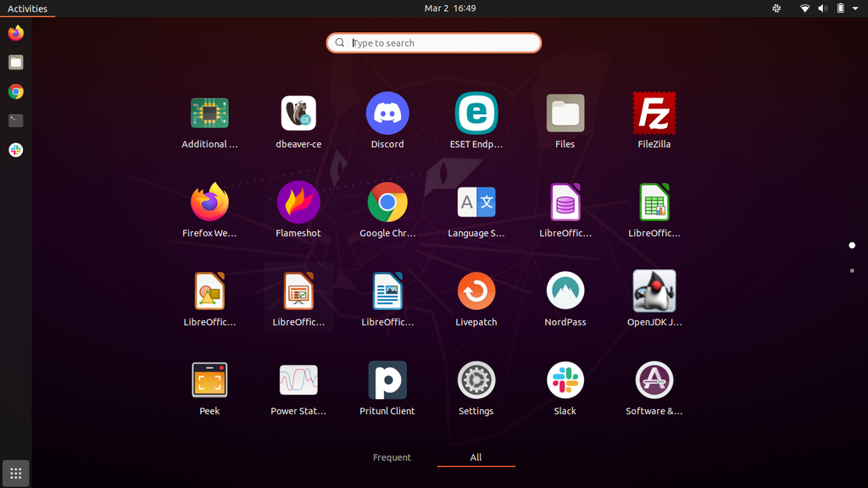
Task: Open the Peek screen recorder
Action: [x=209, y=380]
